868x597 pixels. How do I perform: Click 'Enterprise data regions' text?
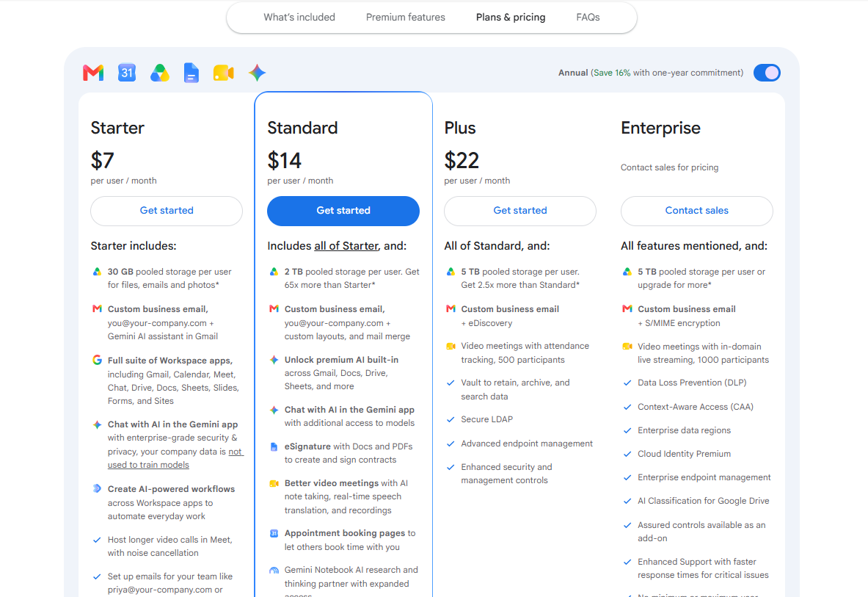[x=684, y=430]
